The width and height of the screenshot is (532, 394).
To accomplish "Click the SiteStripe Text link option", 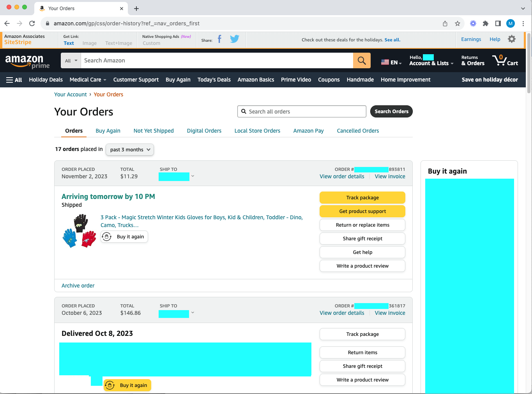I will 69,43.
